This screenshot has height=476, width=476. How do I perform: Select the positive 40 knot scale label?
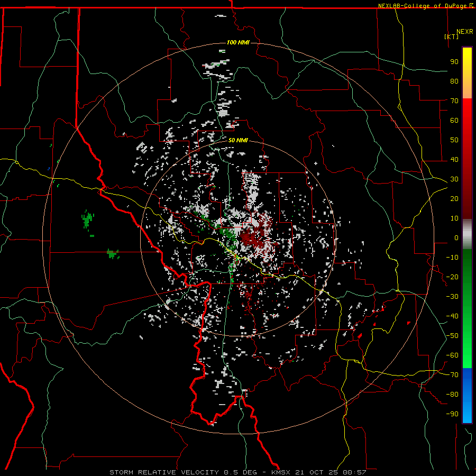click(x=454, y=159)
